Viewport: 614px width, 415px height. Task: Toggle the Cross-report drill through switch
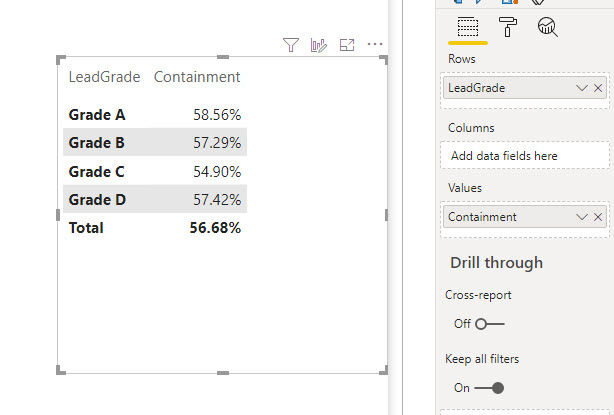pyautogui.click(x=490, y=324)
